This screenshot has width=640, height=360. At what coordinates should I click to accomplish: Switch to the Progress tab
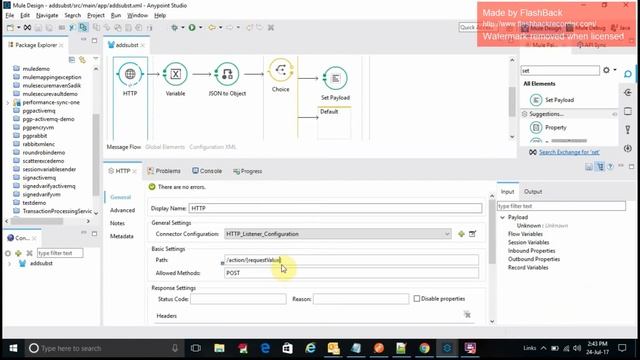click(247, 171)
